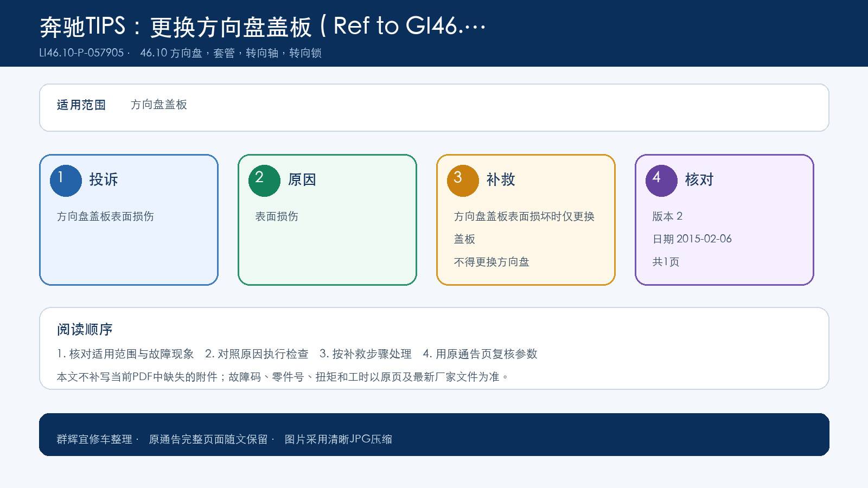
Task: Click the 补救 card heading
Action: point(501,179)
